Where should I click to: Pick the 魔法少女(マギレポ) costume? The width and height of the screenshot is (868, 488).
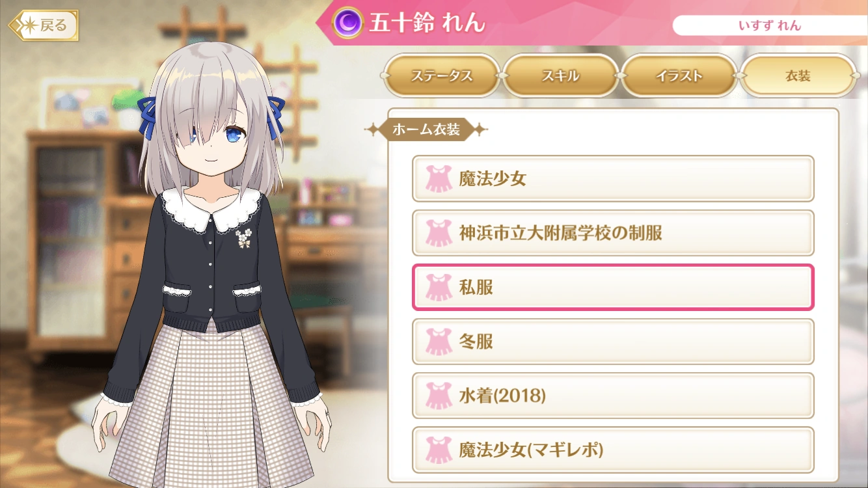(x=613, y=450)
